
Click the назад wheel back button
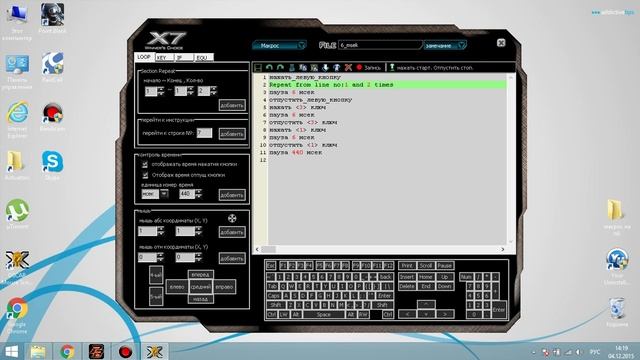click(x=200, y=299)
